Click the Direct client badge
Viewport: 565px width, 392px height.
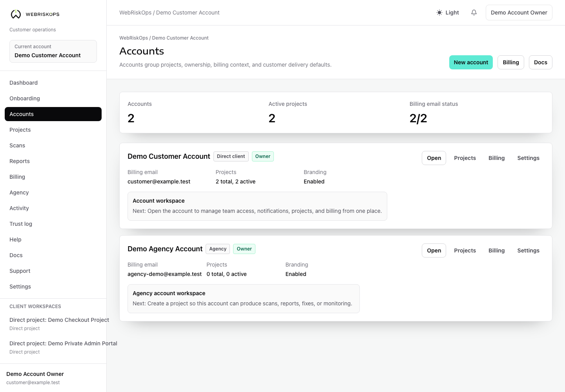coord(231,156)
